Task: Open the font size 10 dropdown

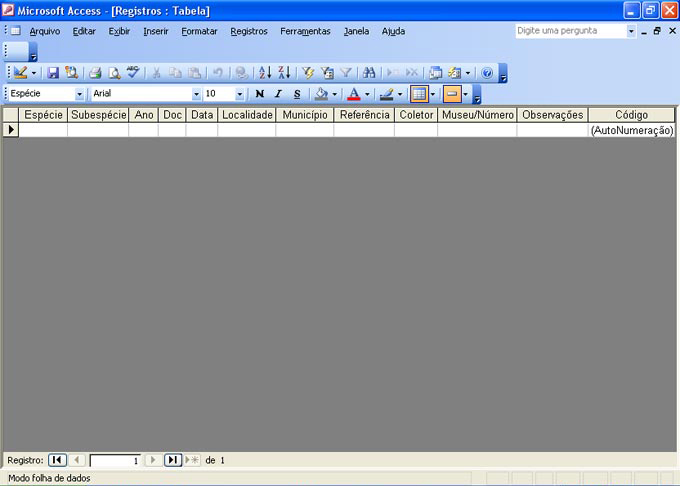Action: pyautogui.click(x=239, y=94)
